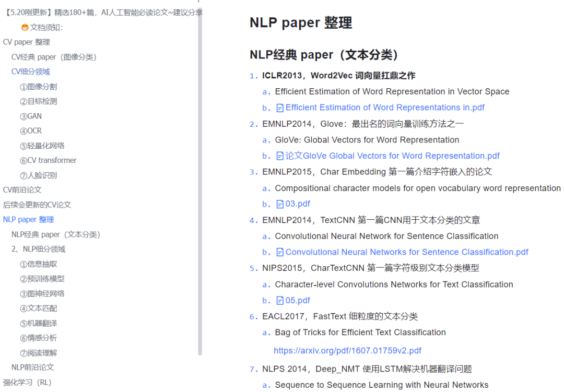Image resolution: width=564 pixels, height=392 pixels.
Task: Select the CV细分领域 outline entry
Action: pos(31,72)
